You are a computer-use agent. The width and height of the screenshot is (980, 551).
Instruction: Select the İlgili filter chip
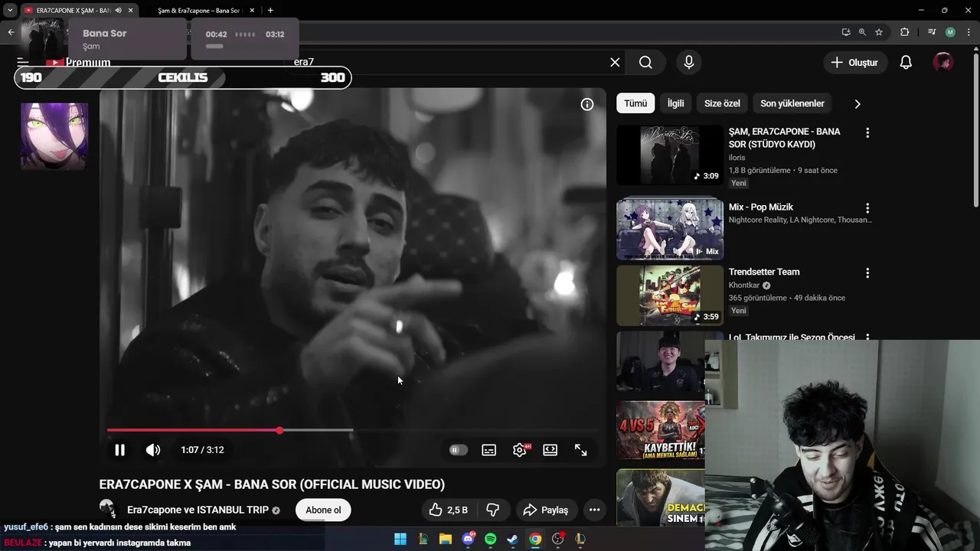(x=675, y=103)
